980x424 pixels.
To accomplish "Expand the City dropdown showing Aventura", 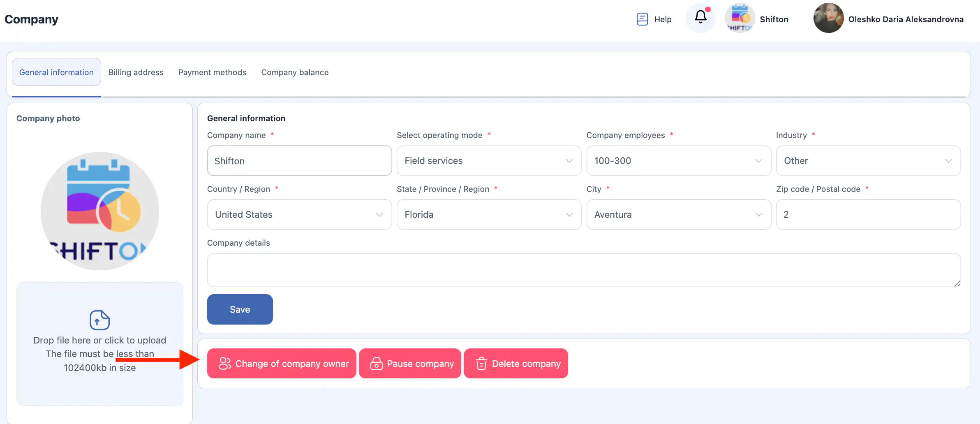I will pyautogui.click(x=678, y=214).
